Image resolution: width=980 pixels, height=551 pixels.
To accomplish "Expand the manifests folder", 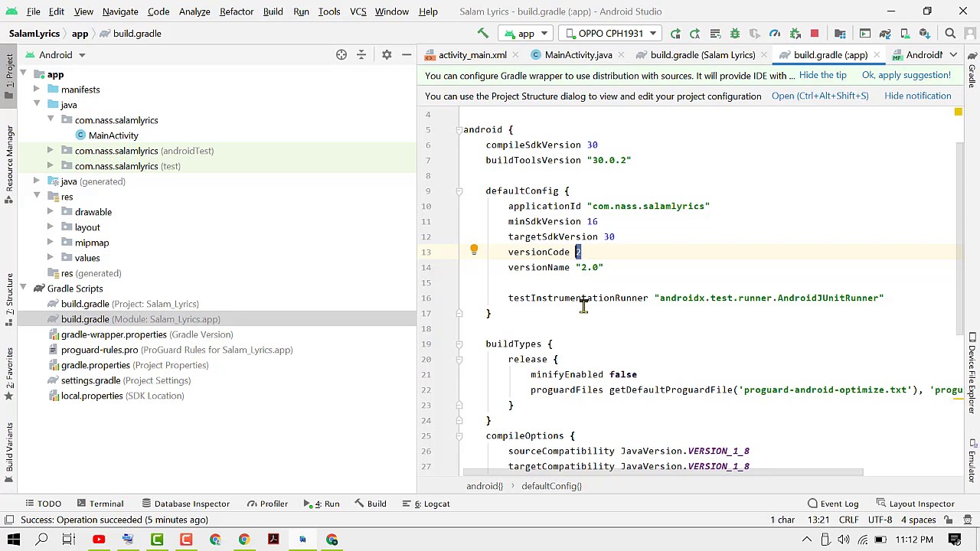I will pyautogui.click(x=36, y=90).
